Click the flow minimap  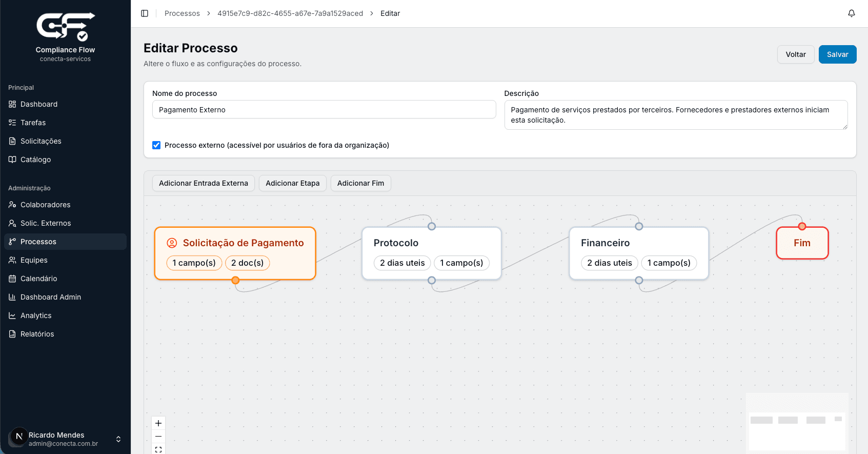pos(797,423)
